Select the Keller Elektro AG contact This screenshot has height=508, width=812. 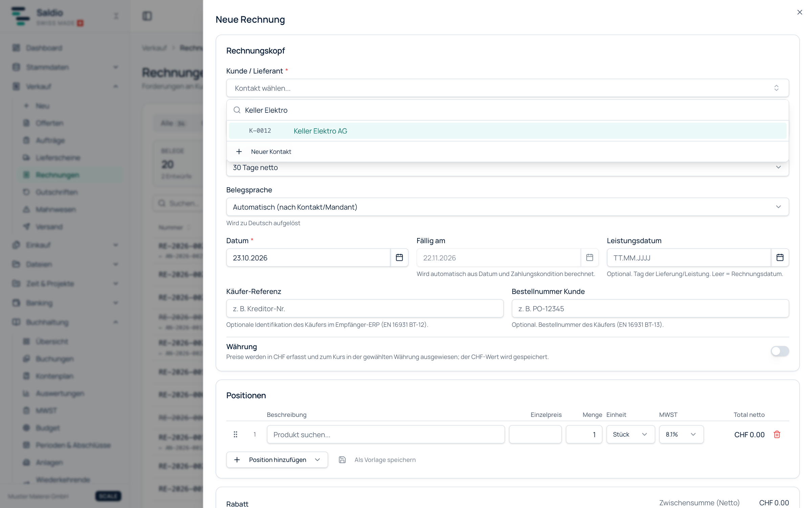(x=507, y=131)
